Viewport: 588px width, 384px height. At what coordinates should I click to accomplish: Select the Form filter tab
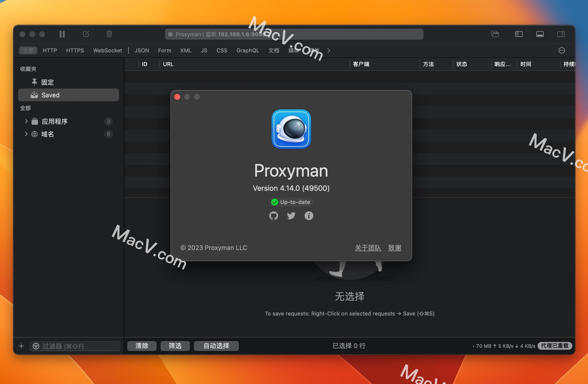point(164,50)
